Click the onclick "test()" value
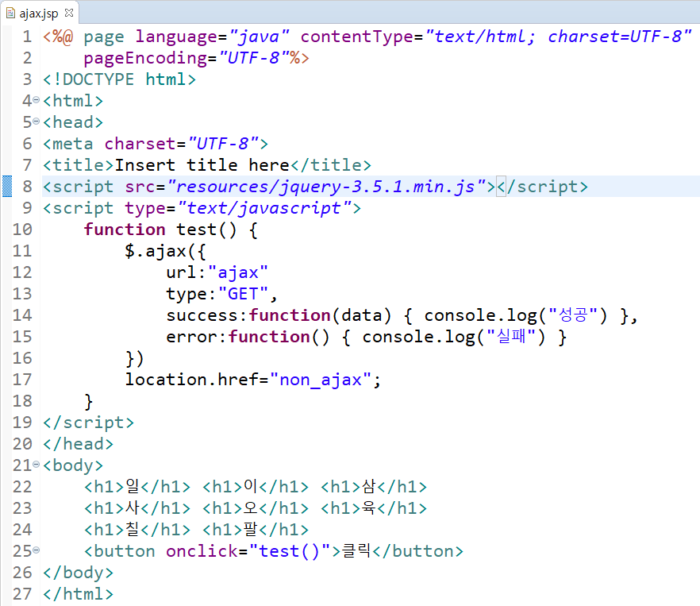700x606 pixels. [290, 551]
